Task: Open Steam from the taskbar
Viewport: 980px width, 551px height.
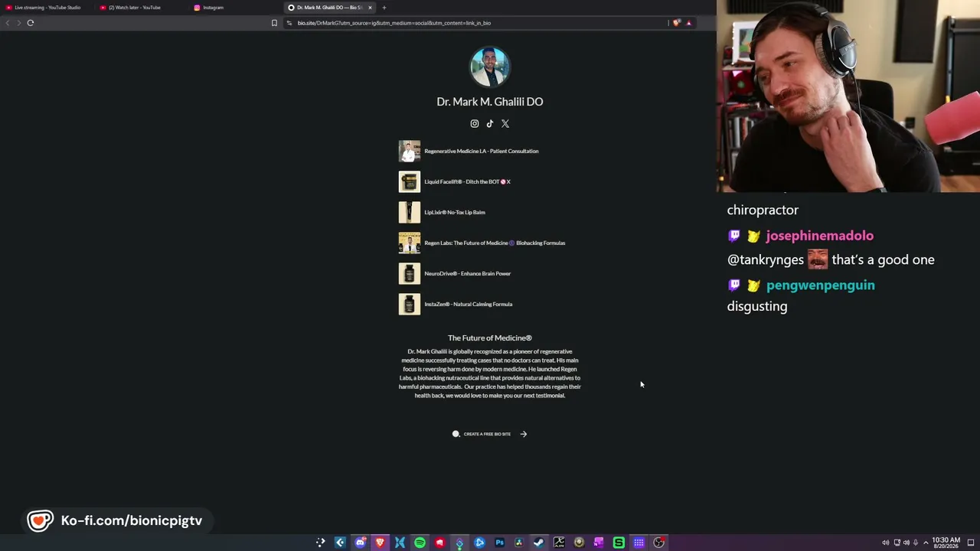Action: (x=539, y=543)
